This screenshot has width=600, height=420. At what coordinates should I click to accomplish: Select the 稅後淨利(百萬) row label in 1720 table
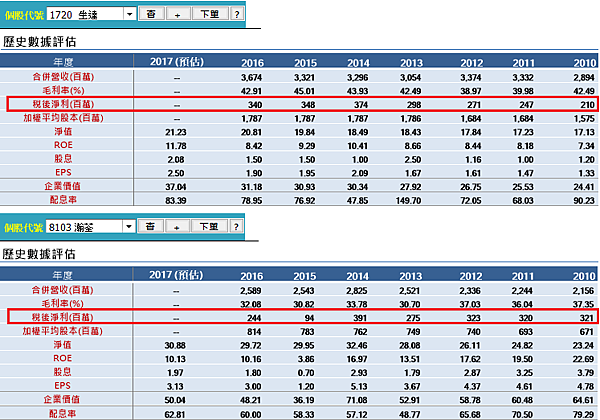pyautogui.click(x=63, y=104)
